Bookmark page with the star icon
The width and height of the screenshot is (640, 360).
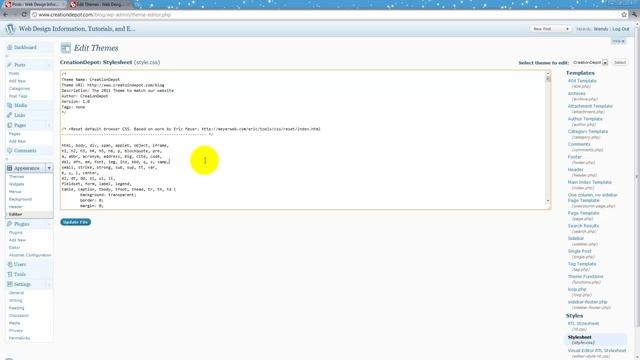(x=624, y=15)
